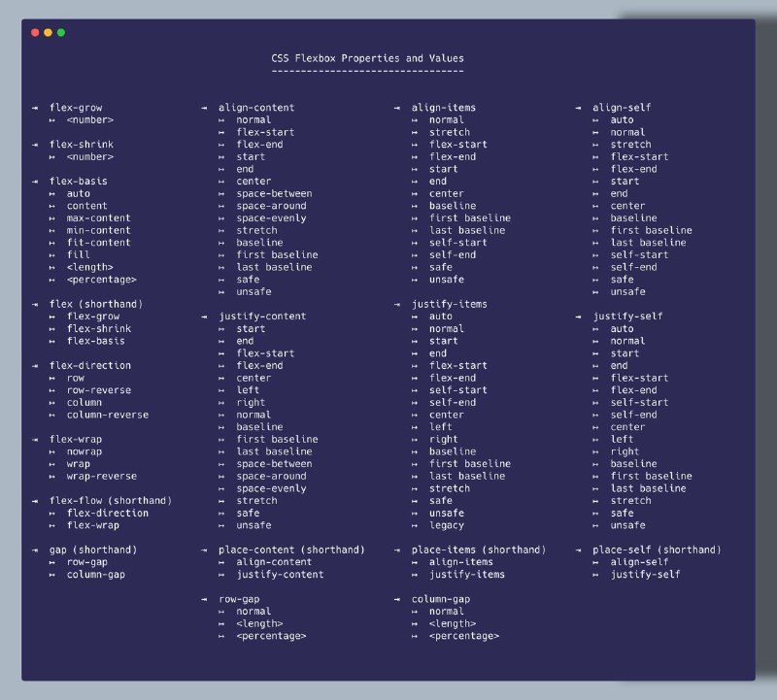This screenshot has height=700, width=777.
Task: Click 'space-around' under justify-content
Action: (x=271, y=476)
